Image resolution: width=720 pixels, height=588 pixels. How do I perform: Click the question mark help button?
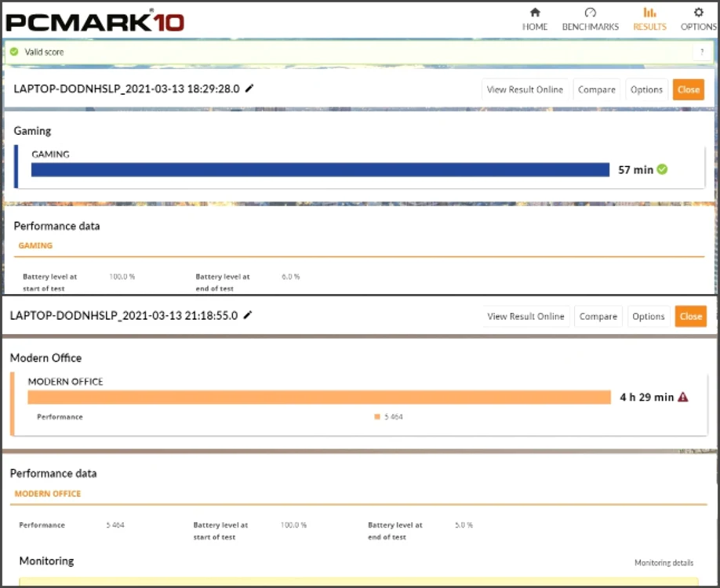point(702,52)
